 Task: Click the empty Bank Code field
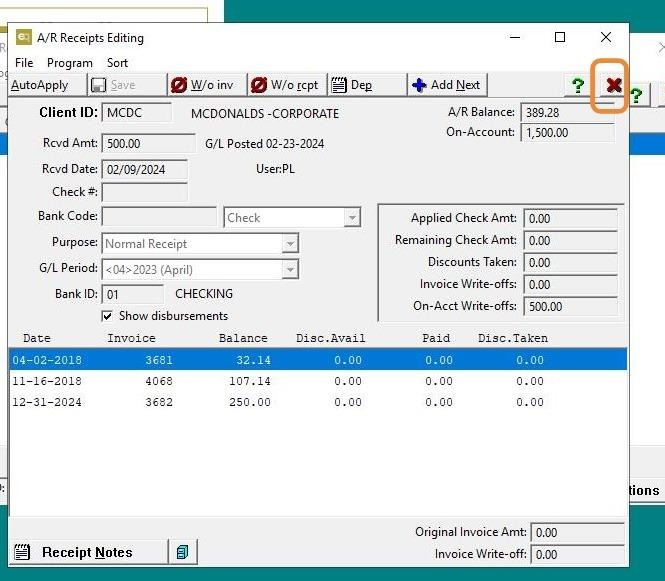tap(159, 217)
